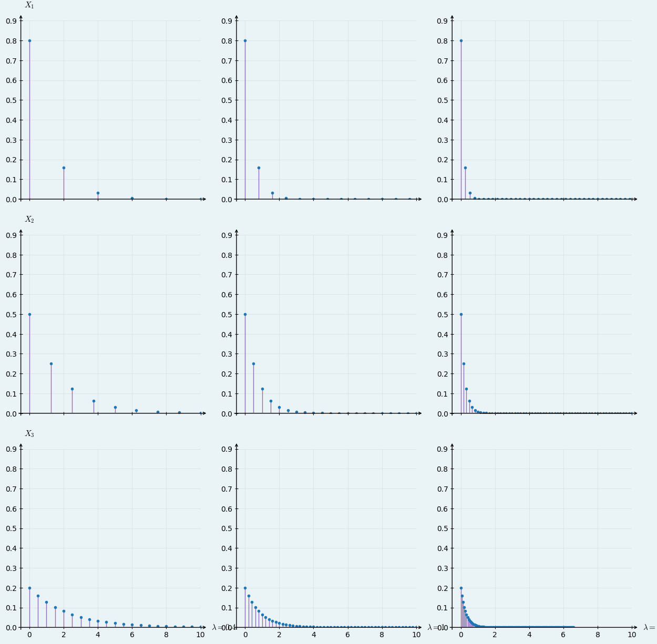Screen dimensions: 657x644
Task: Click x-axis tick label 10 in bottom-left plot
Action: (x=200, y=635)
